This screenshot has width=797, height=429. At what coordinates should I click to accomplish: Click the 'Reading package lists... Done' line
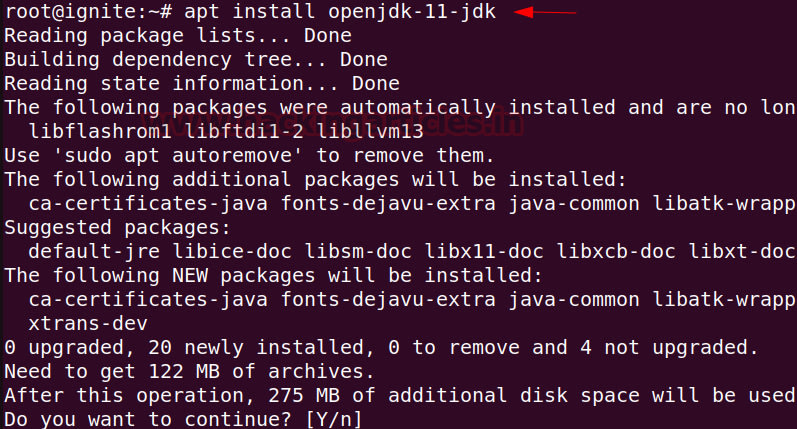(x=178, y=36)
